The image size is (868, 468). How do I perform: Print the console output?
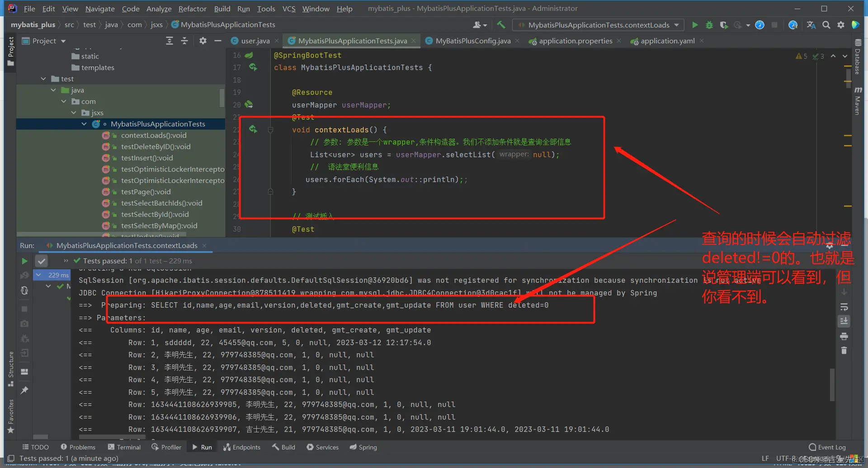click(x=844, y=337)
